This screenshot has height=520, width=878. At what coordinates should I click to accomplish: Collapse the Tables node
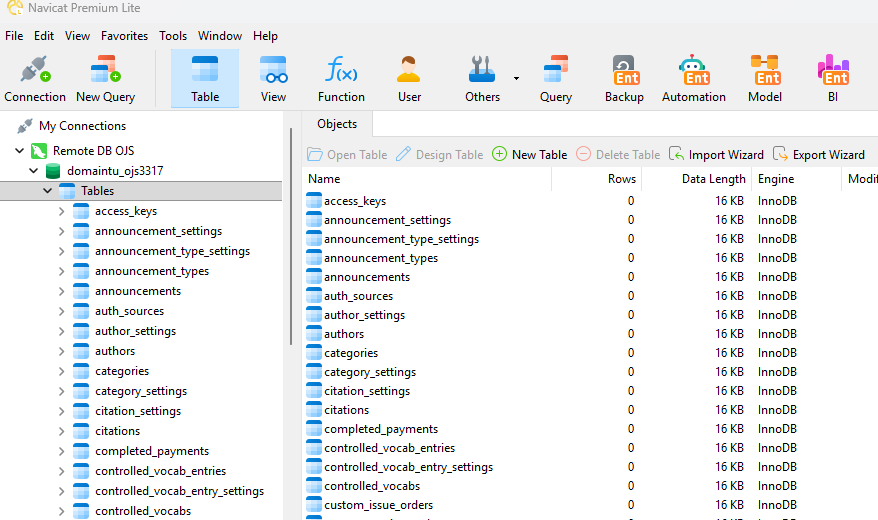click(48, 191)
